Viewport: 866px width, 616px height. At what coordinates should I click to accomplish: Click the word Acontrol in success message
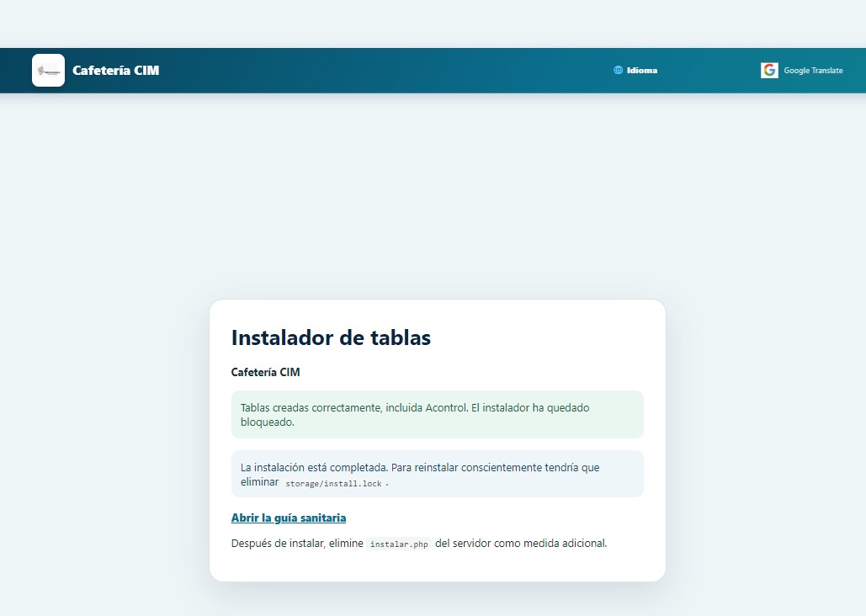click(x=446, y=407)
